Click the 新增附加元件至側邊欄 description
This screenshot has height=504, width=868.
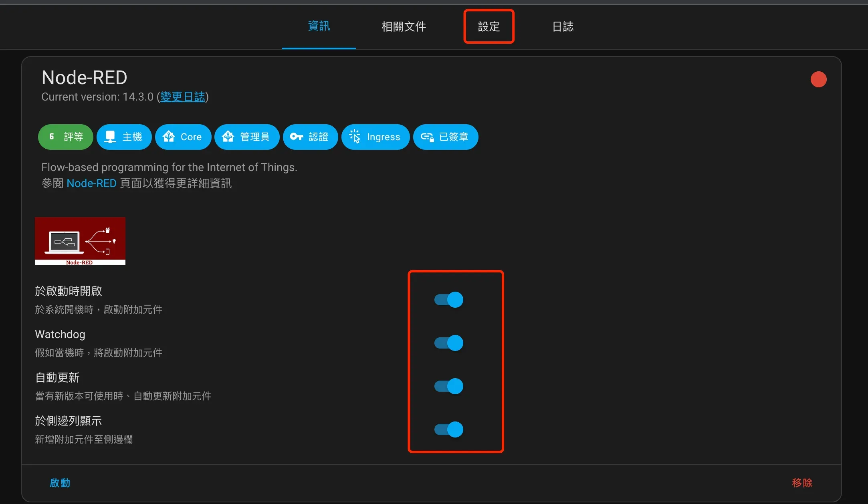coord(84,439)
